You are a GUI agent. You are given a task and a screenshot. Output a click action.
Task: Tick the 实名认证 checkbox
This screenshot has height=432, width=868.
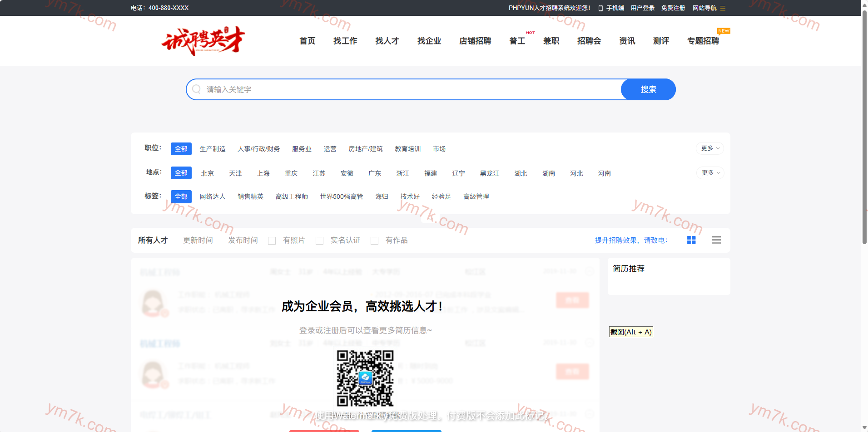click(x=320, y=241)
